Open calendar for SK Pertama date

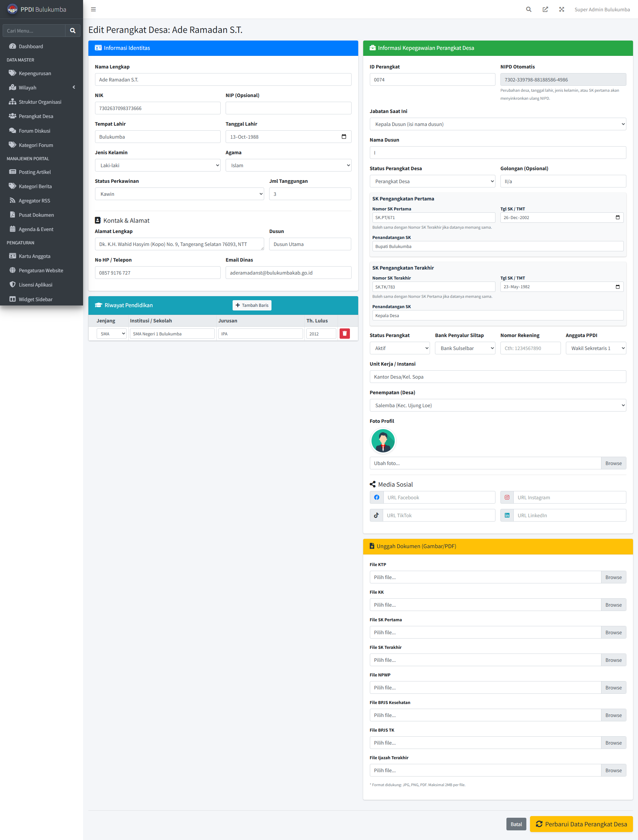617,218
